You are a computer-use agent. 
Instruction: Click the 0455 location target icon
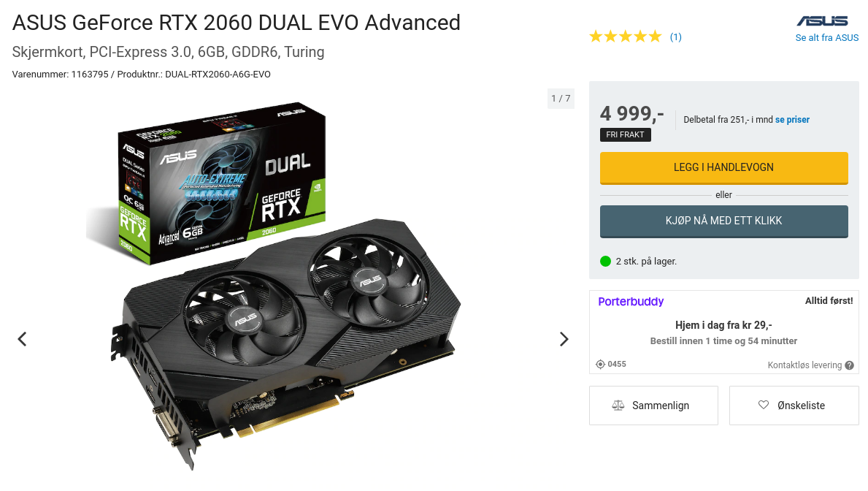(x=600, y=364)
